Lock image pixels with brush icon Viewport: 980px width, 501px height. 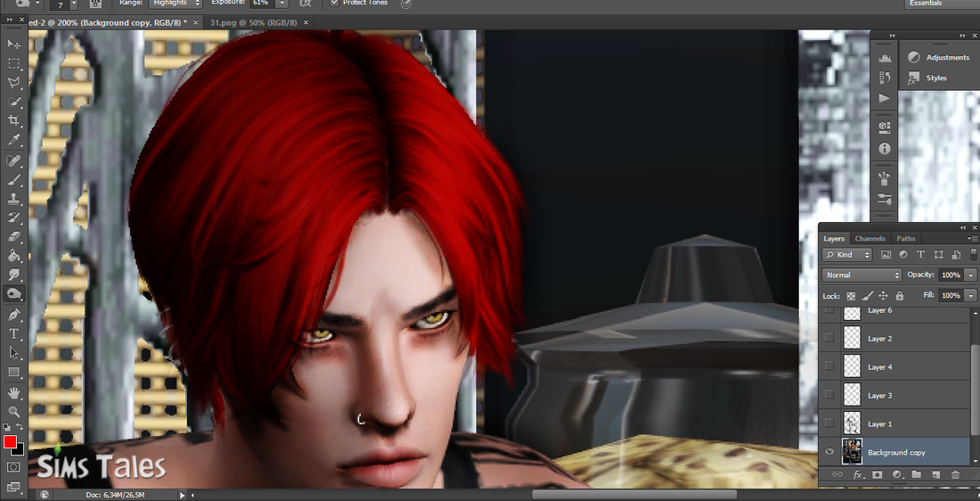coord(868,296)
